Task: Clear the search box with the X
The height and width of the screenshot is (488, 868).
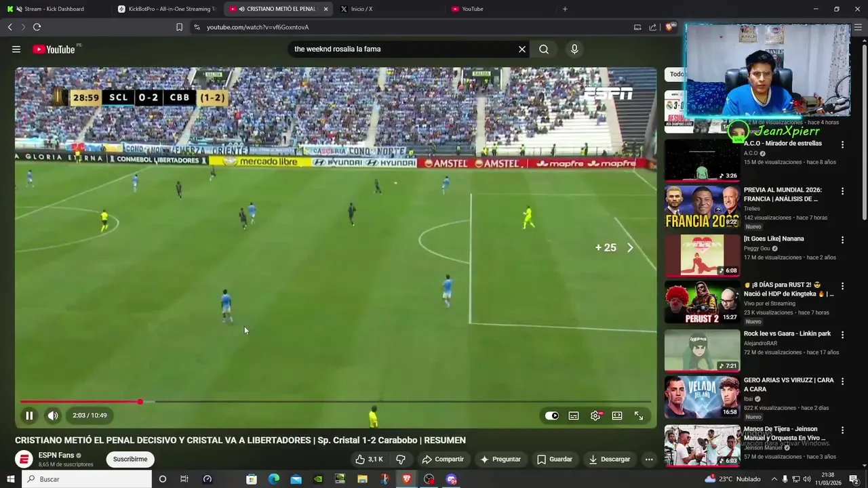Action: tap(522, 49)
